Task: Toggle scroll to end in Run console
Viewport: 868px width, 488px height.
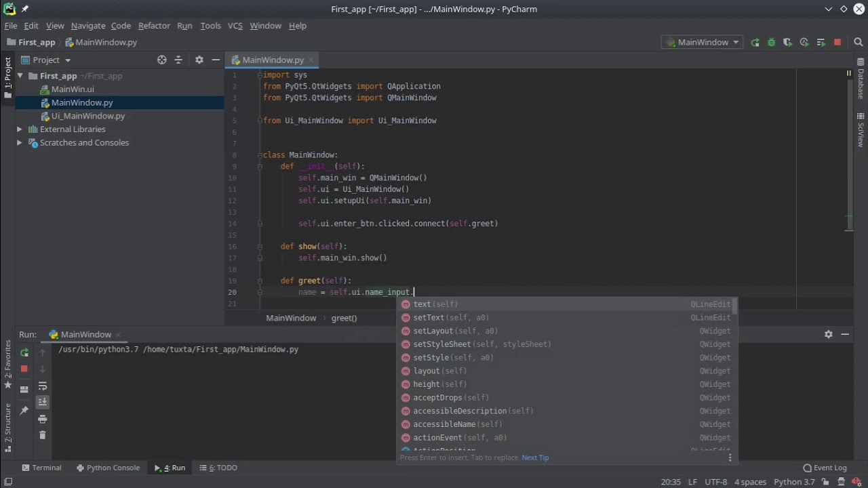Action: (x=42, y=402)
